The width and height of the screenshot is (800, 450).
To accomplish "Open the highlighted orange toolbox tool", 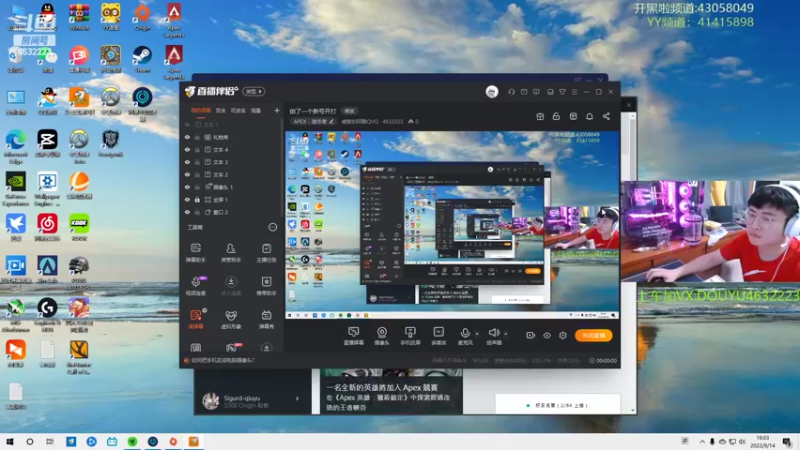I will (196, 319).
